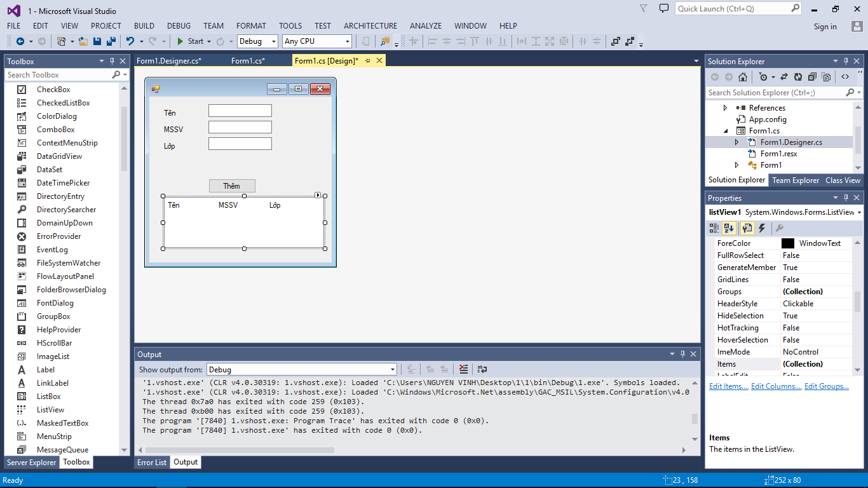
Task: Click Collapse All icon in Solution Explorer
Action: tap(812, 77)
